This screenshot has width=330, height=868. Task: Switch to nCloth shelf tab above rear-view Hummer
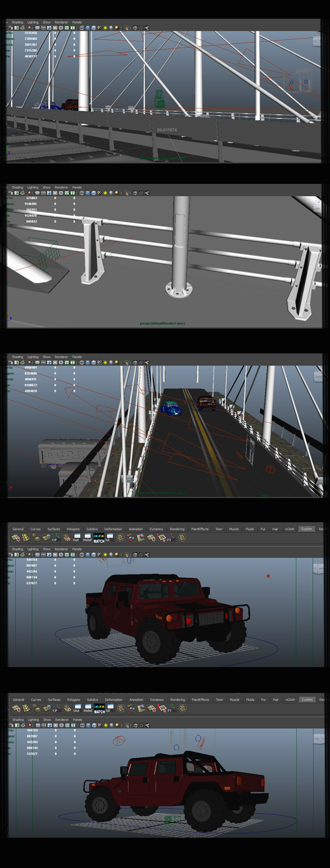point(290,700)
